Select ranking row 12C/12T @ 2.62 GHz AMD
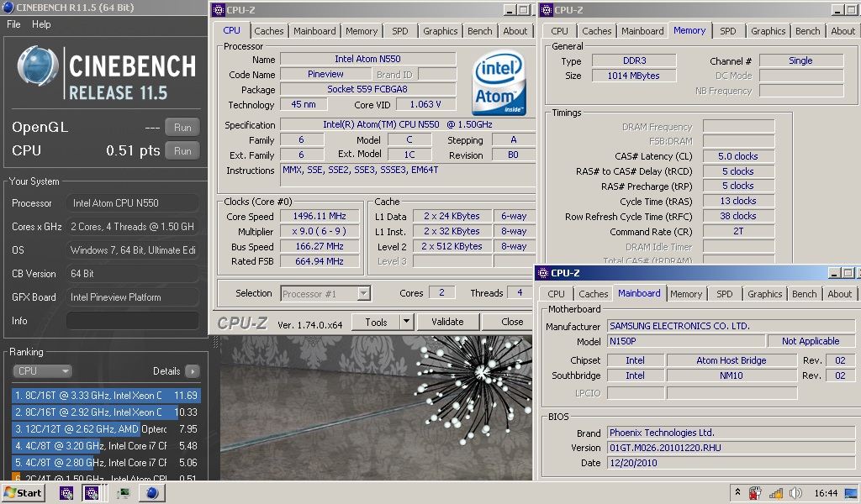This screenshot has width=861, height=504. (106, 429)
